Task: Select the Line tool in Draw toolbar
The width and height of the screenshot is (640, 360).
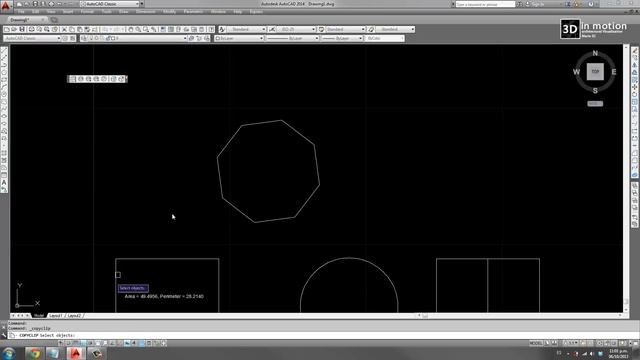Action: [x=4, y=51]
